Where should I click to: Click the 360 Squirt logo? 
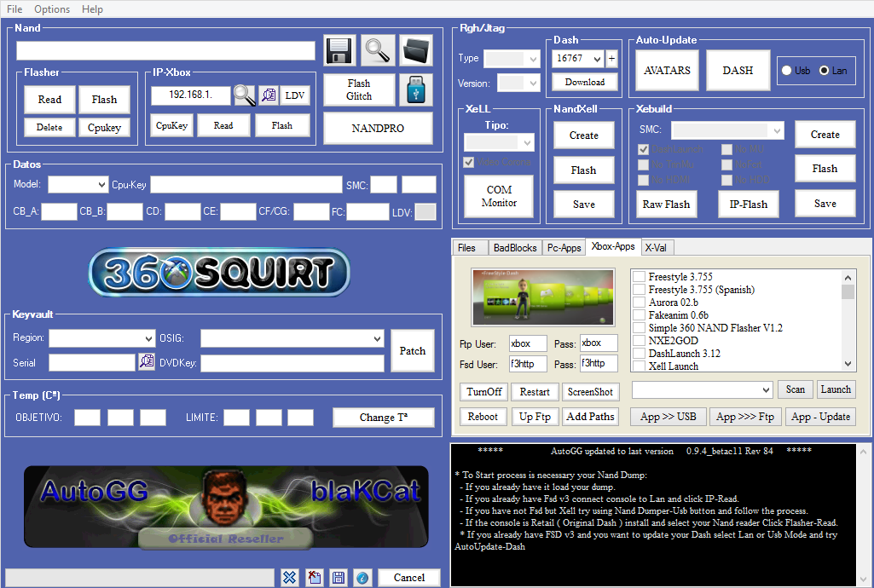[219, 272]
